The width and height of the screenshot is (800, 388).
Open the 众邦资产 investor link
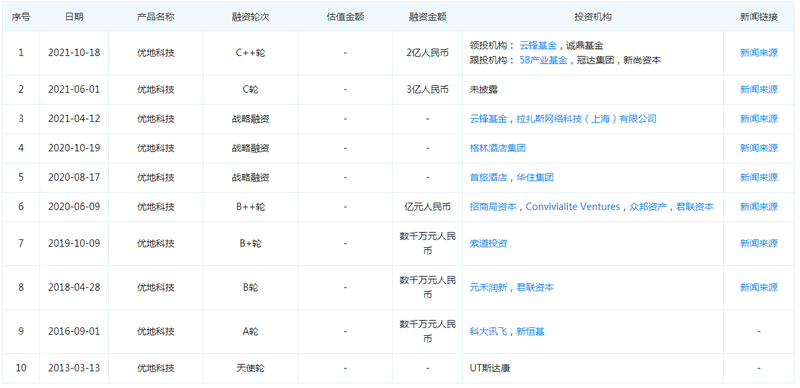tap(648, 207)
